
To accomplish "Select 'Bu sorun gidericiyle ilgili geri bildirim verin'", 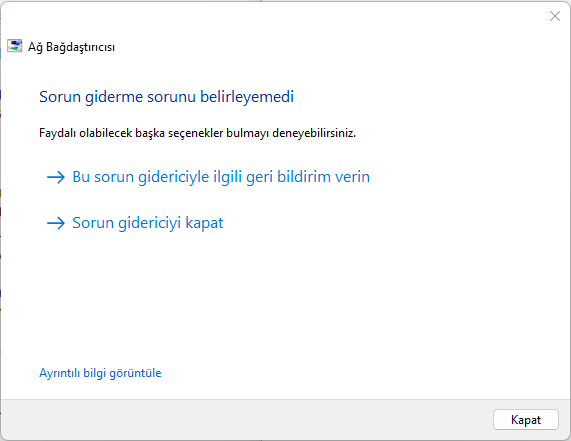I will [208, 177].
